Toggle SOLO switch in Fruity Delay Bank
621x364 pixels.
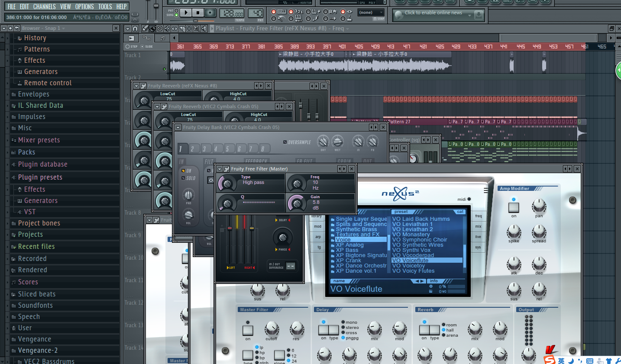pos(183,178)
